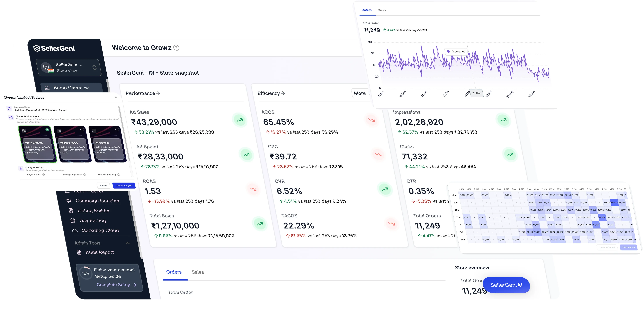The width and height of the screenshot is (644, 317).
Task: Click the Configure Settings gear icon
Action: coord(21,169)
